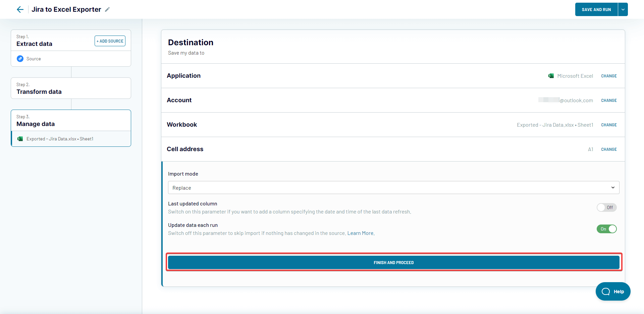644x314 pixels.
Task: Click the pencil icon to rename the importer
Action: coord(107,9)
